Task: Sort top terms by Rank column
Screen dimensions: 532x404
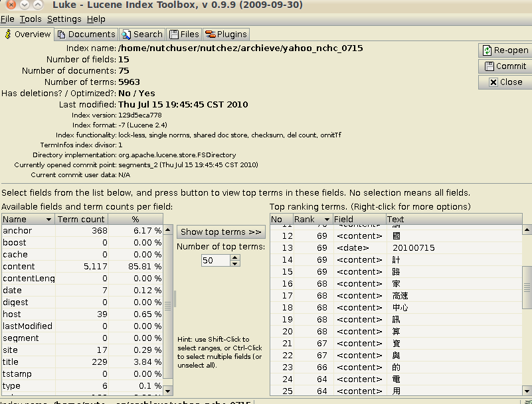Action: (x=312, y=220)
